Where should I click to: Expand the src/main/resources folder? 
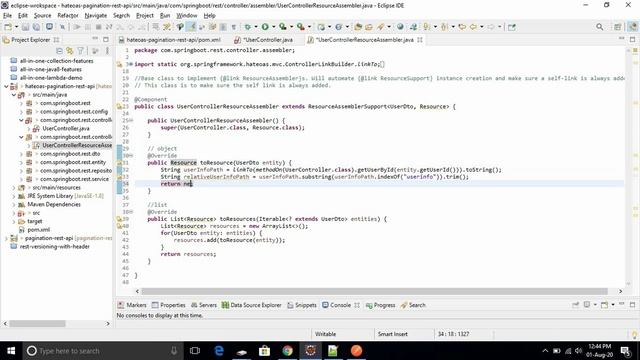(x=13, y=188)
